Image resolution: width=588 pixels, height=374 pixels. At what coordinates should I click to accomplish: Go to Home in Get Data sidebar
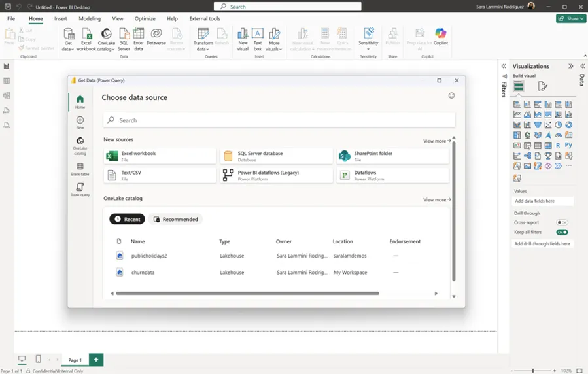tap(80, 101)
